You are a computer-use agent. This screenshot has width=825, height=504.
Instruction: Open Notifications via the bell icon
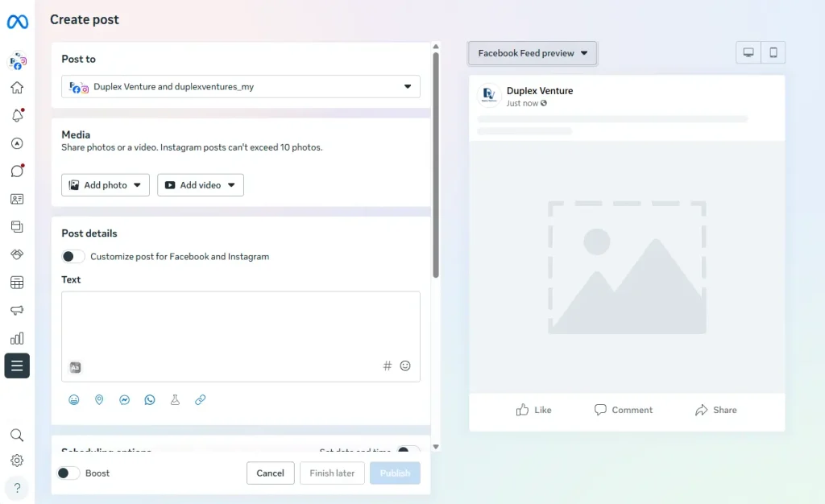tap(17, 115)
